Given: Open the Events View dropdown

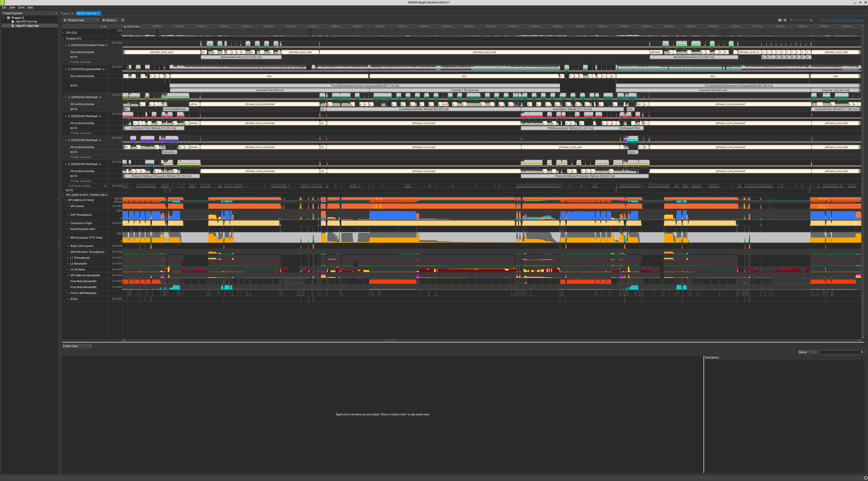Looking at the screenshot, I should coord(77,346).
